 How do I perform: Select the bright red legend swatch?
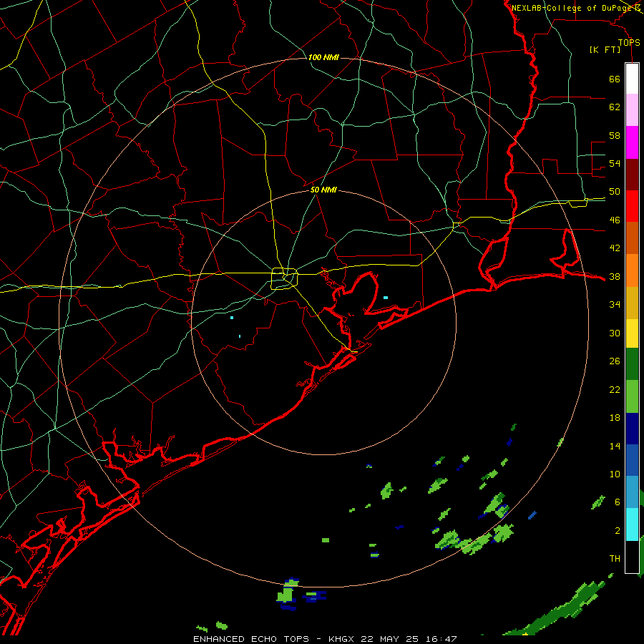coord(632,206)
